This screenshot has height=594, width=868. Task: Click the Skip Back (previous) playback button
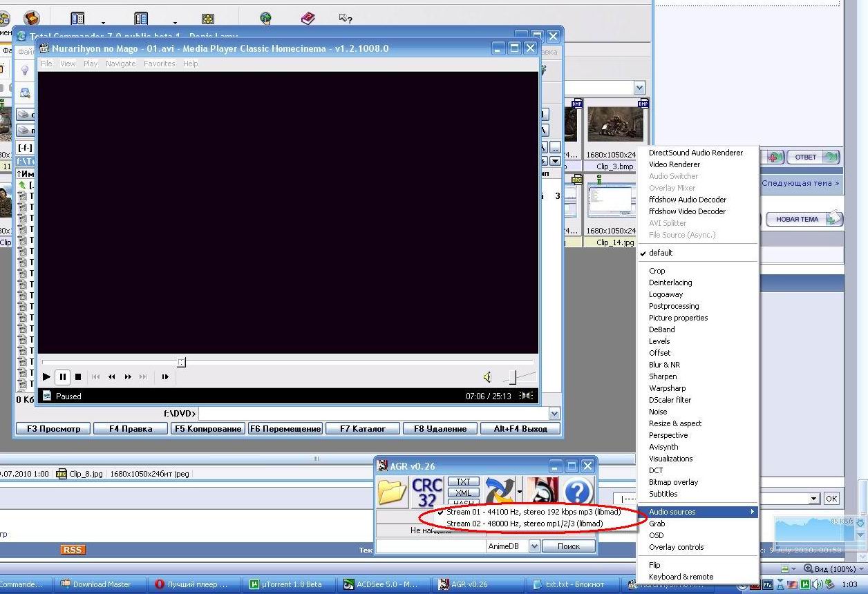coord(96,376)
